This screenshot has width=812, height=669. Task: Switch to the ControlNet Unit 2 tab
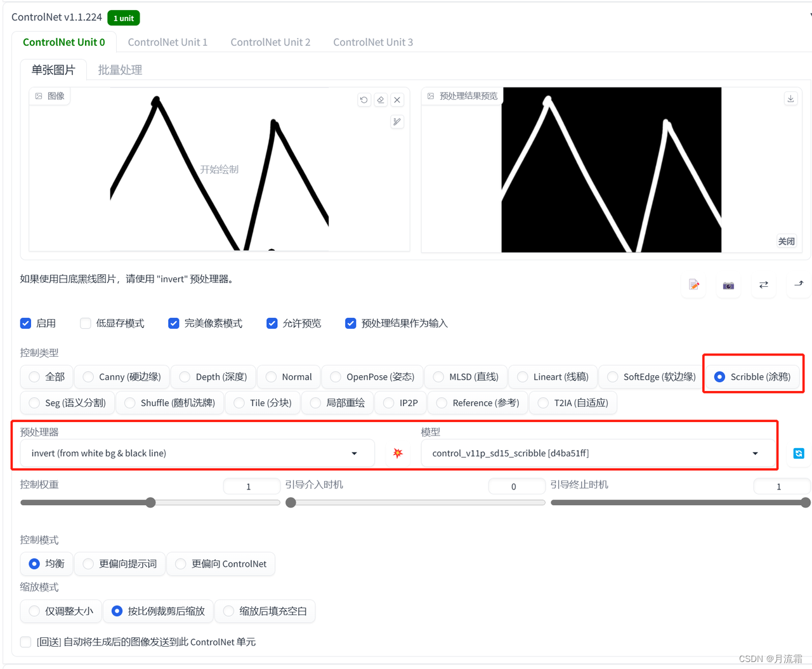tap(270, 42)
